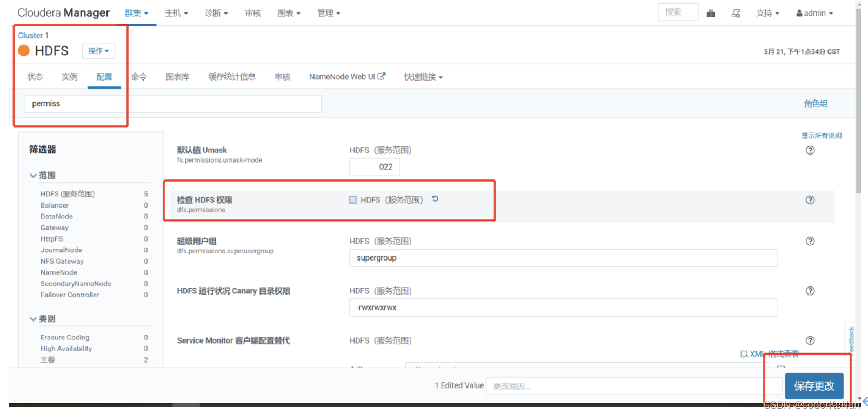Viewport: 868px width, 414px height.
Task: Open the 诊断 dropdown menu
Action: (216, 13)
